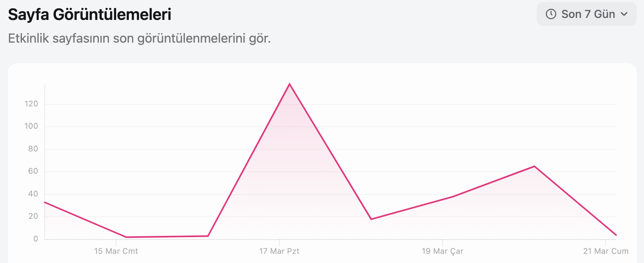Click the 100 value on the vertical axis
Screen dimensions: 644x263
[31, 126]
